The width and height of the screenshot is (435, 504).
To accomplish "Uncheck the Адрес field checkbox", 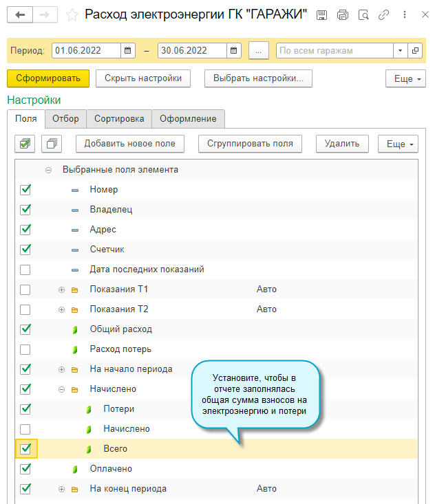I will click(25, 230).
